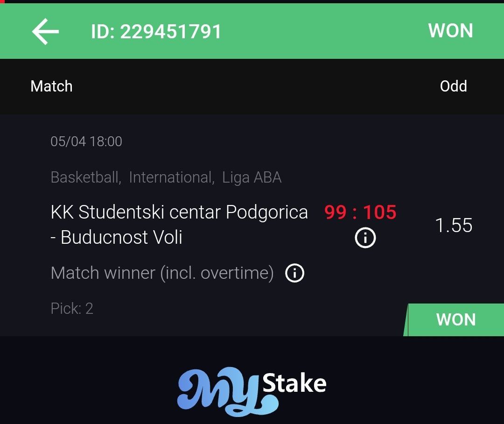
Task: Click the Stake word in the logo
Action: coord(294,383)
